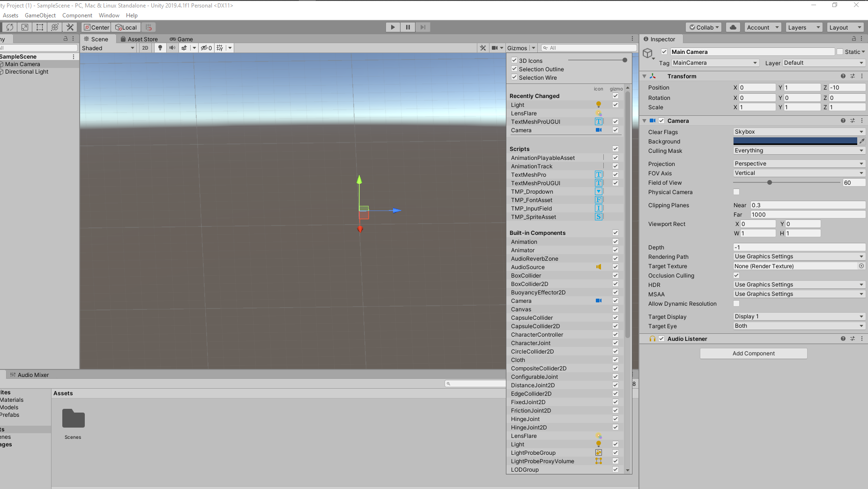Viewport: 868px width, 489px height.
Task: Open the GameObject menu
Action: [40, 15]
